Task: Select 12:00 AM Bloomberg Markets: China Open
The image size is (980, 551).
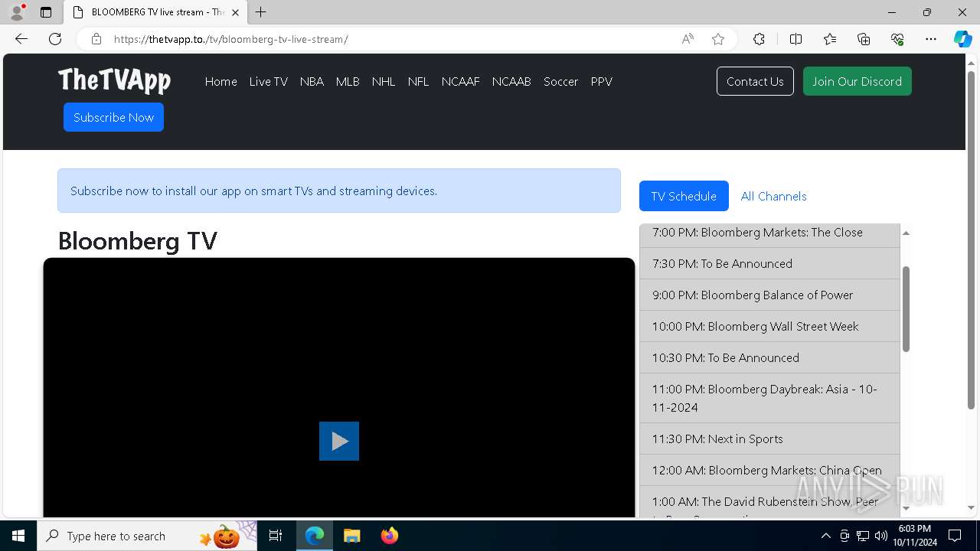Action: pyautogui.click(x=769, y=470)
